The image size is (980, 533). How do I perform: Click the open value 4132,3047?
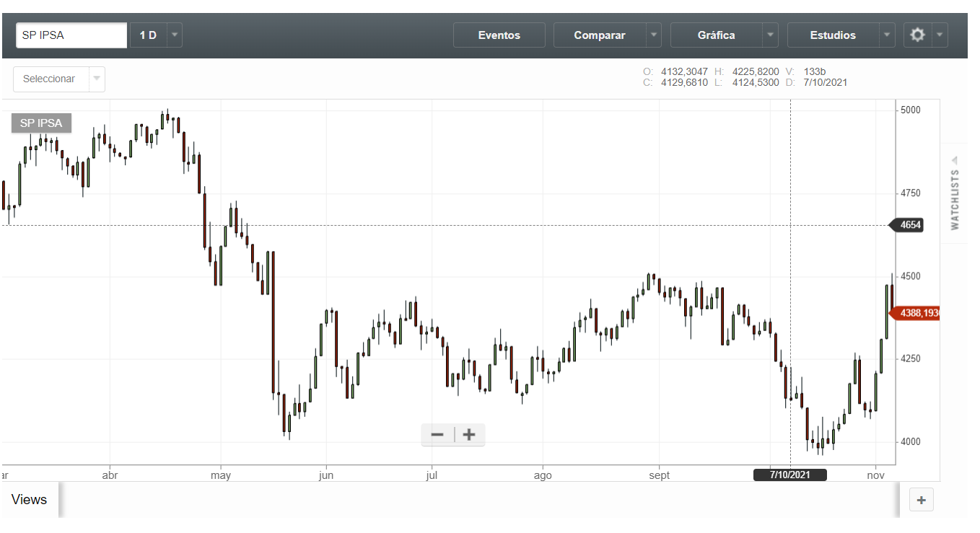[x=684, y=71]
